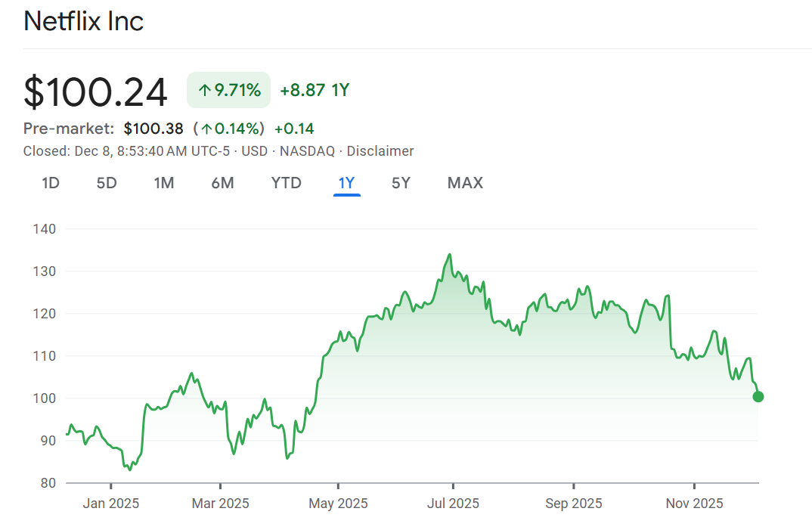Click the Jan 2025 axis label

point(111,504)
